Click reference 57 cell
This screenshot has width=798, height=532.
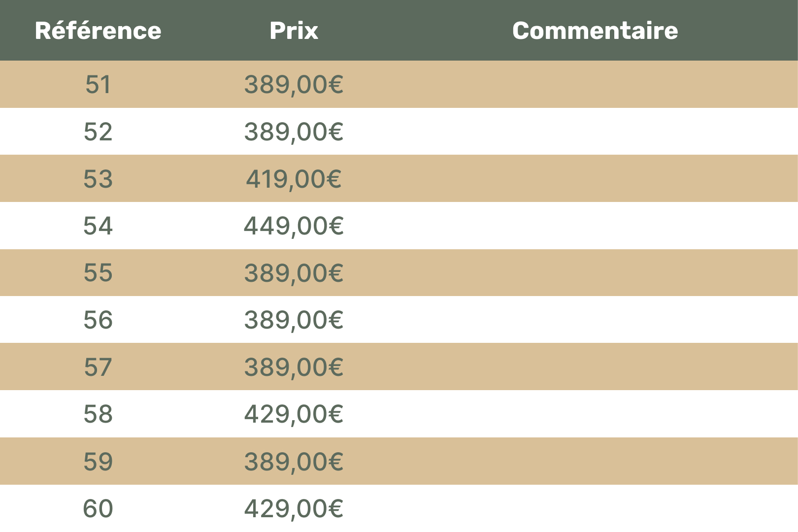click(98, 367)
